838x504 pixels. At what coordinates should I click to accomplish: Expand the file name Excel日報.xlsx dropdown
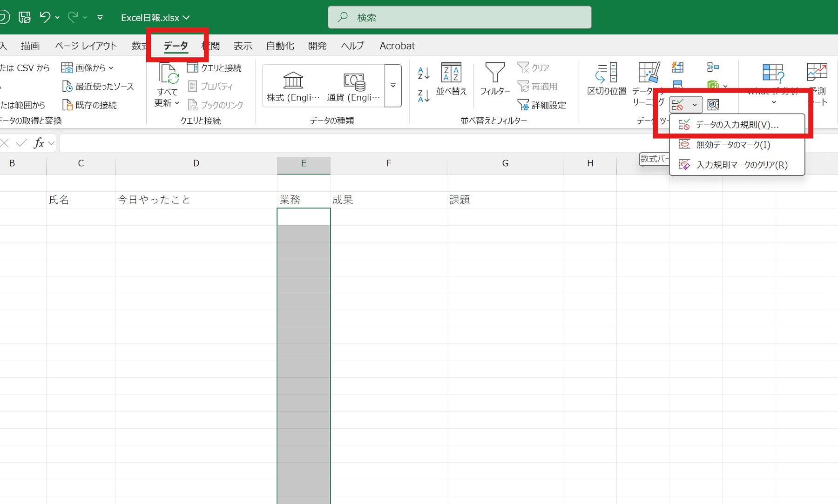(186, 18)
